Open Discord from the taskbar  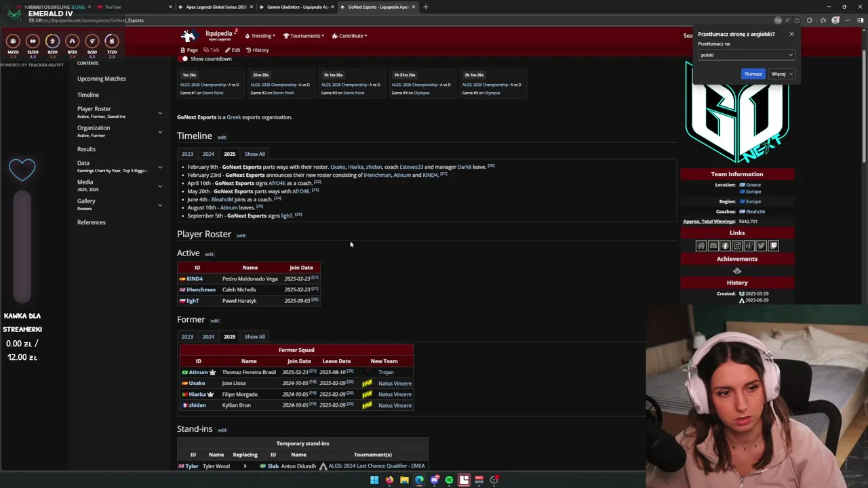pos(435,480)
